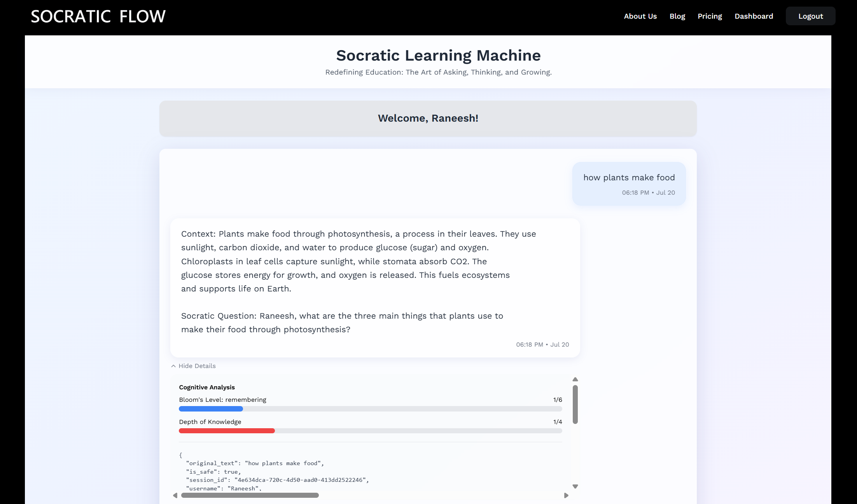Click the blue Bloom's Level progress bar
Screen dimensions: 857x504
[x=211, y=409]
